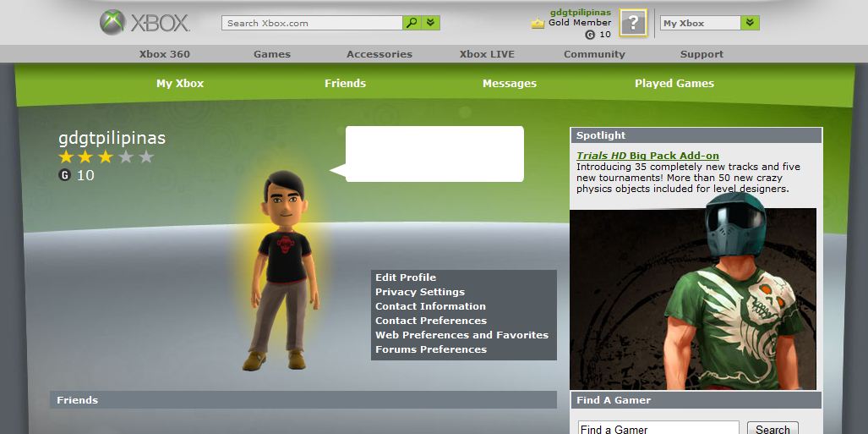Click the Gold Member label

point(580,23)
